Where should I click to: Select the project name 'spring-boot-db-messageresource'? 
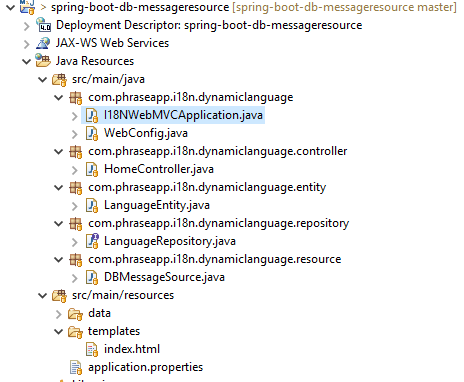(x=140, y=7)
